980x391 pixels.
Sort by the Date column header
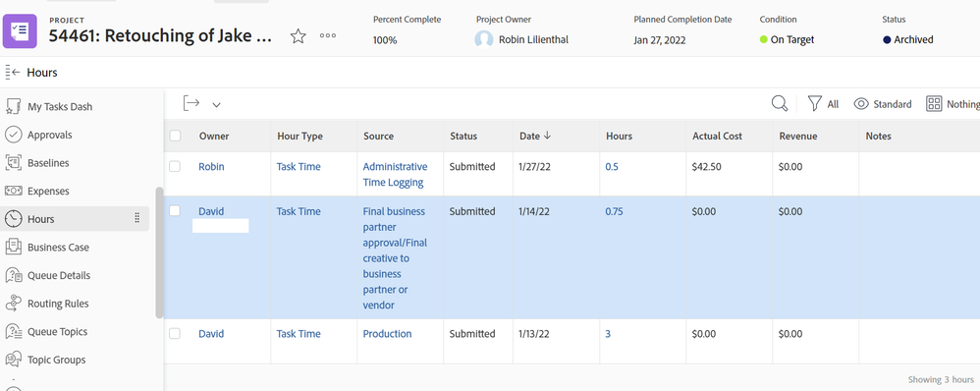point(535,136)
